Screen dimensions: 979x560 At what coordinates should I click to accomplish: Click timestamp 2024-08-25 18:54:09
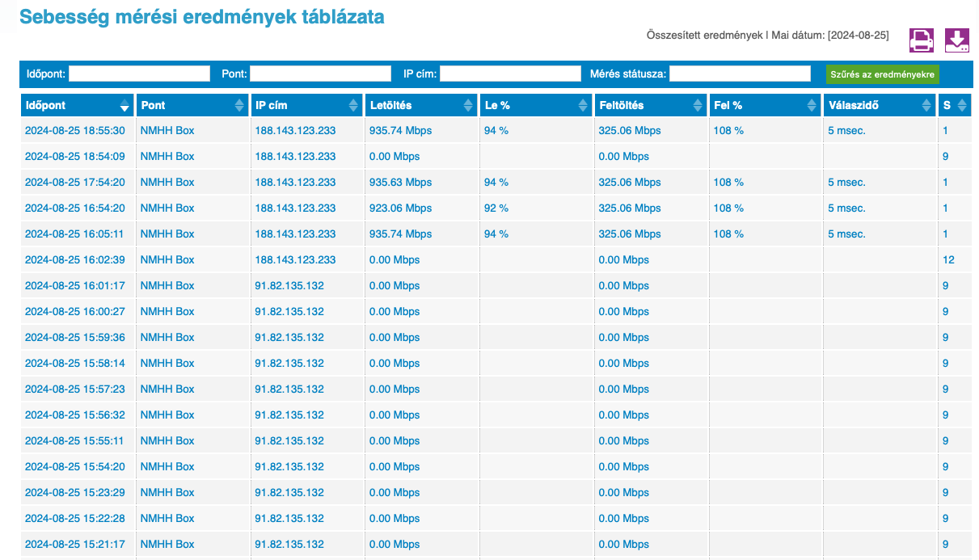click(75, 157)
